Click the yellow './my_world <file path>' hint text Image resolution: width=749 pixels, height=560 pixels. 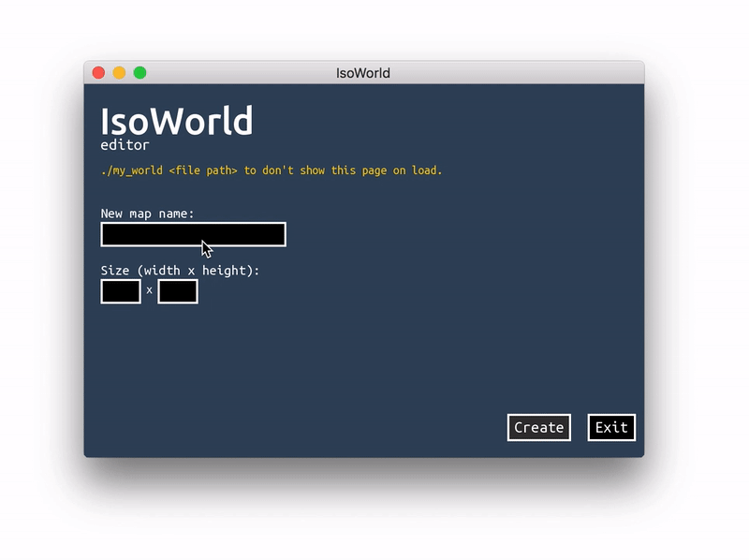(272, 170)
